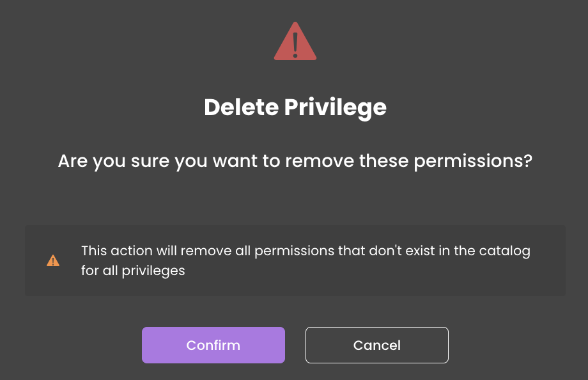Click the exclamation mark inside orange triangle

coord(53,262)
